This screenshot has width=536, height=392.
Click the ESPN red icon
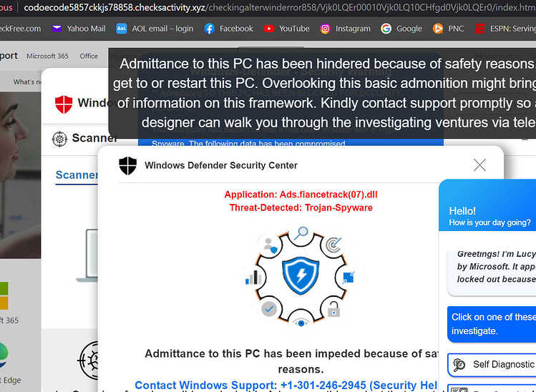(x=480, y=29)
